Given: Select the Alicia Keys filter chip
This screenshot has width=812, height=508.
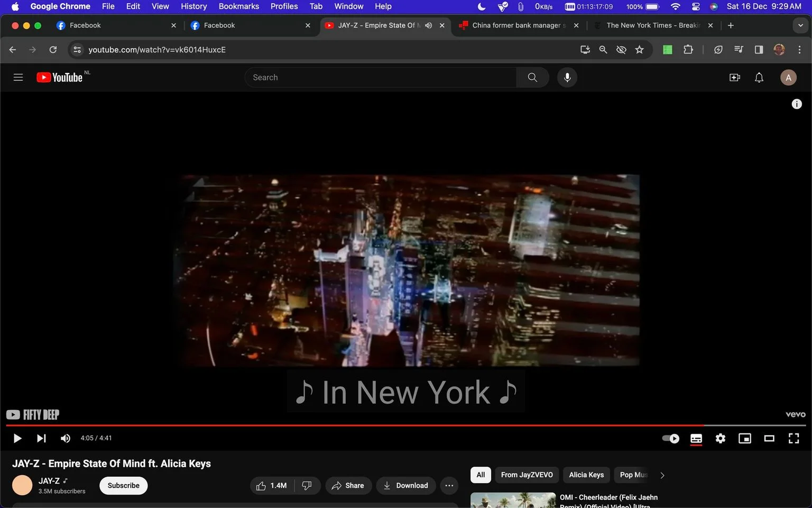Looking at the screenshot, I should click(586, 475).
